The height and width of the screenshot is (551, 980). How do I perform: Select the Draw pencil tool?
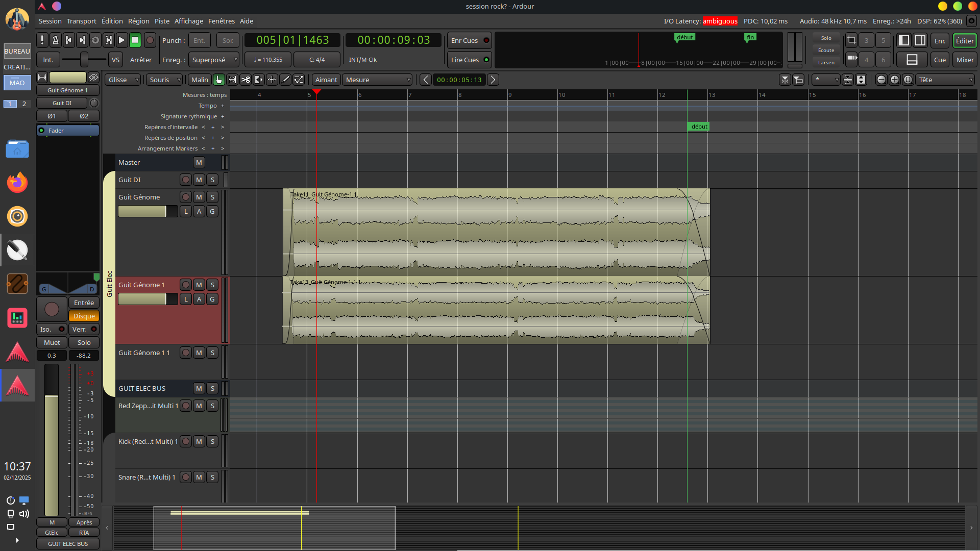285,80
